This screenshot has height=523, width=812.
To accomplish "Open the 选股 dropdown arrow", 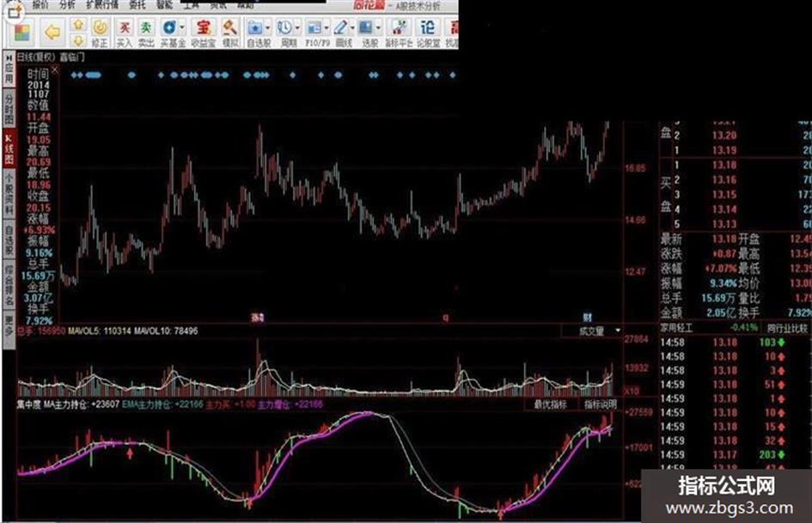I will [x=379, y=28].
